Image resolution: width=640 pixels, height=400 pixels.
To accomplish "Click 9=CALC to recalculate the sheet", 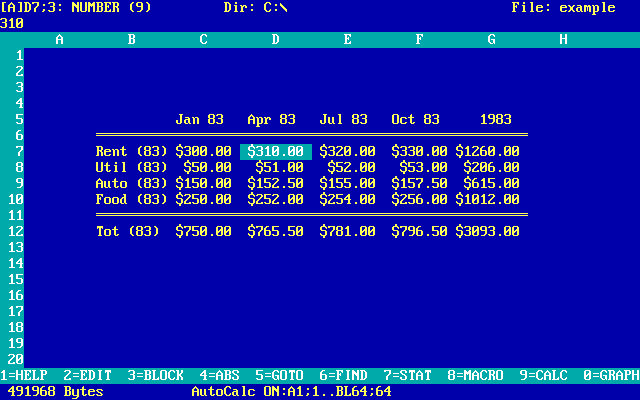I will [x=544, y=375].
